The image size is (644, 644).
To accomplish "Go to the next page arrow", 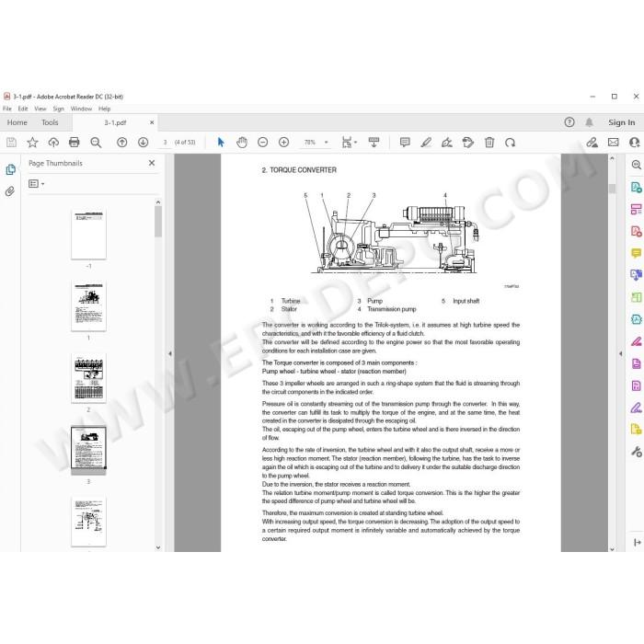I will (x=143, y=143).
